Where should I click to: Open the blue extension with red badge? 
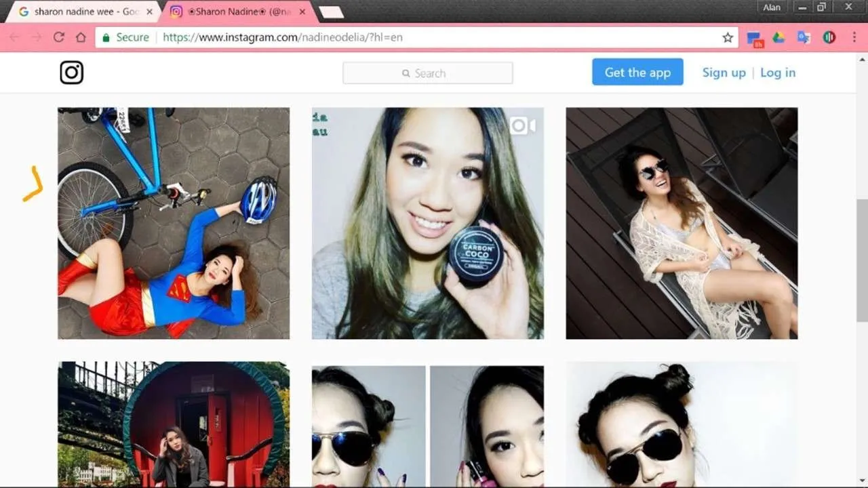(755, 38)
